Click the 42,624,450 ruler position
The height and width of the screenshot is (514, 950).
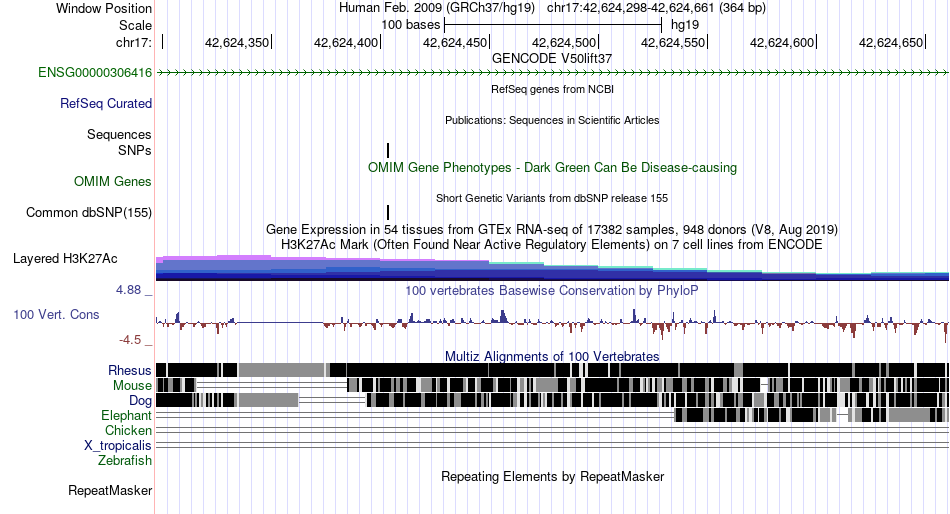pyautogui.click(x=454, y=42)
